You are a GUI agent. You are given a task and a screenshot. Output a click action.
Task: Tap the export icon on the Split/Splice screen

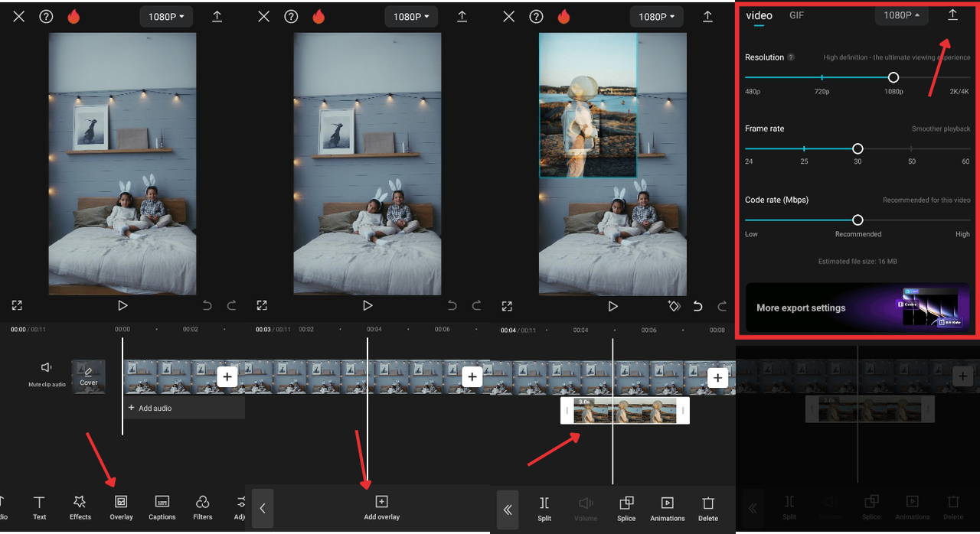pos(707,16)
